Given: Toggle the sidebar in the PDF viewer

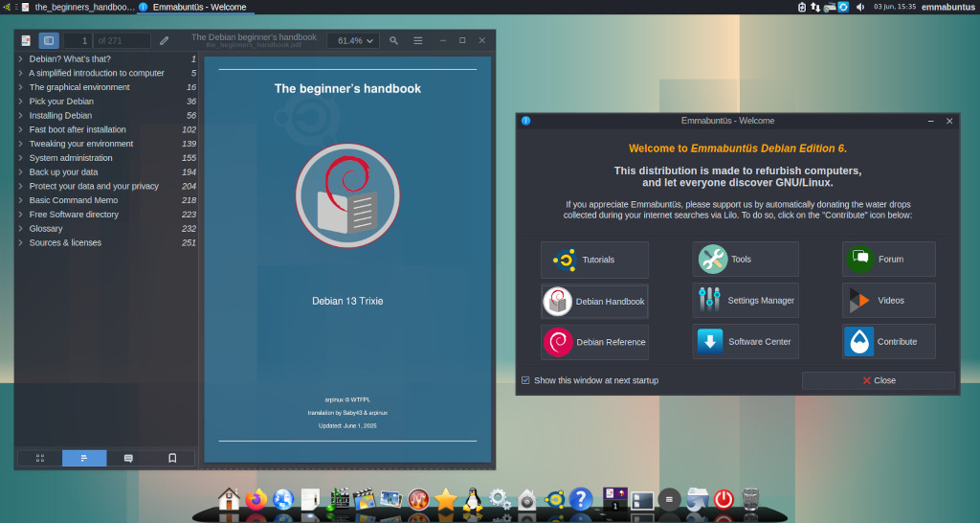Looking at the screenshot, I should 49,40.
